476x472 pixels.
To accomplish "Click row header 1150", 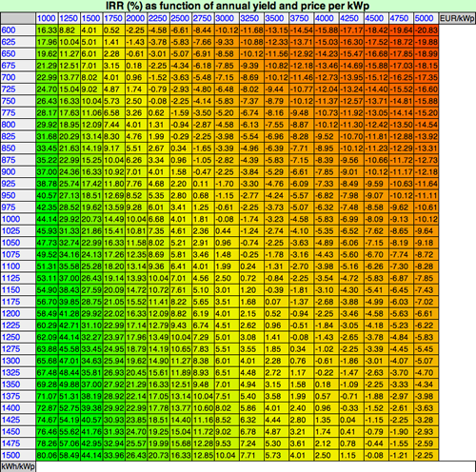I will 18,290.
